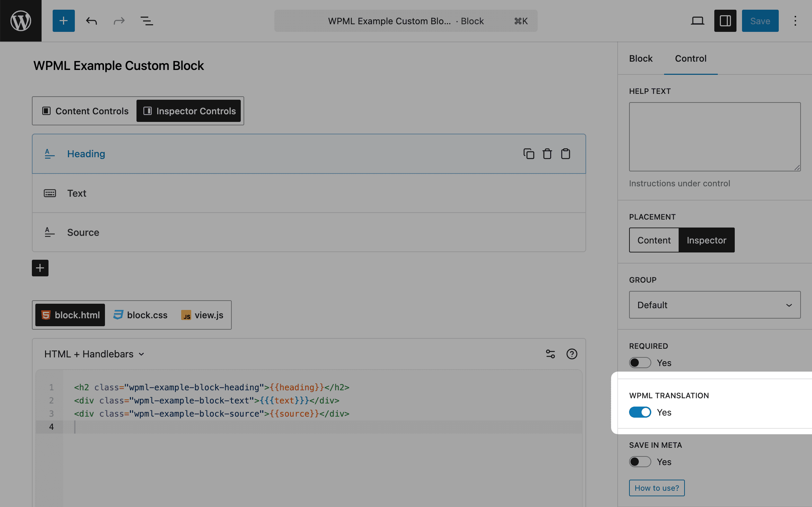Expand the HTML + Handlebars language dropdown
This screenshot has height=507, width=812.
coord(94,354)
